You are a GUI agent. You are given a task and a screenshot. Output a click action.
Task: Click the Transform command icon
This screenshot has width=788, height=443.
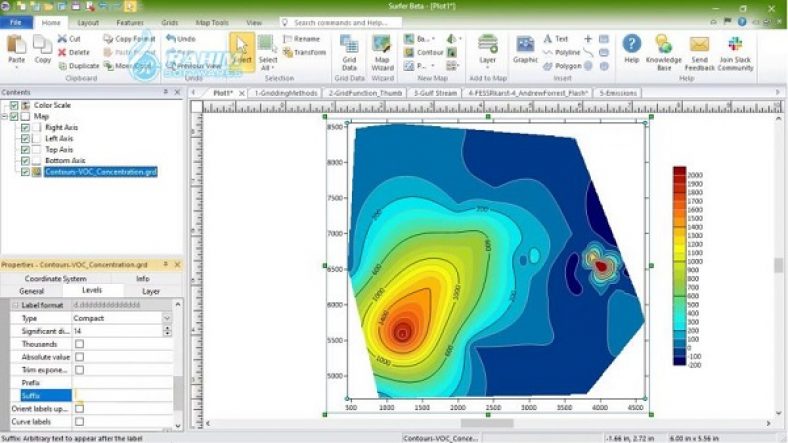click(x=287, y=52)
